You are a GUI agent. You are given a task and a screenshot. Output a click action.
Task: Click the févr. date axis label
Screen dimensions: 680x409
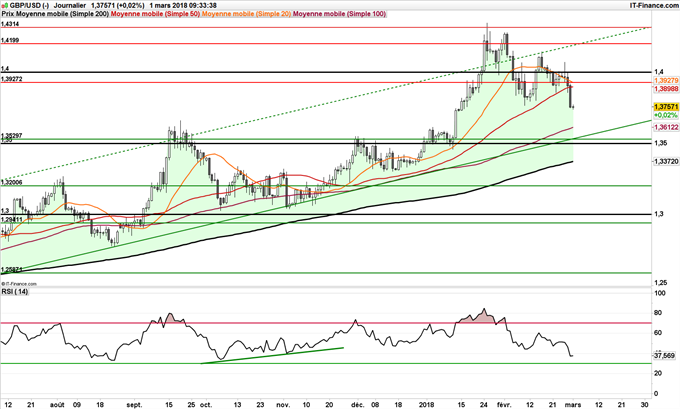[506, 405]
